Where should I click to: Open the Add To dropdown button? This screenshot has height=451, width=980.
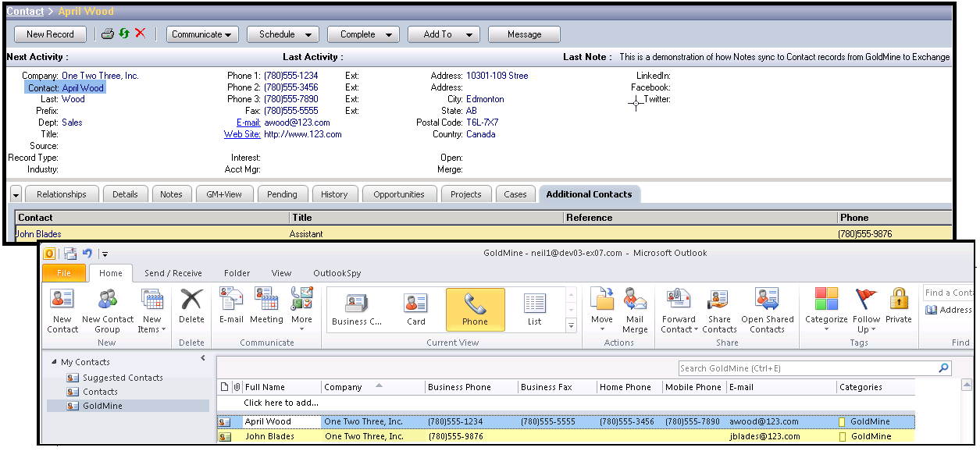pos(444,34)
